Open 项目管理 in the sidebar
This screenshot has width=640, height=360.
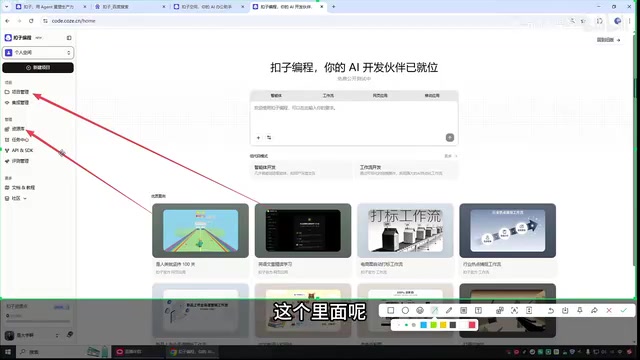pos(17,92)
